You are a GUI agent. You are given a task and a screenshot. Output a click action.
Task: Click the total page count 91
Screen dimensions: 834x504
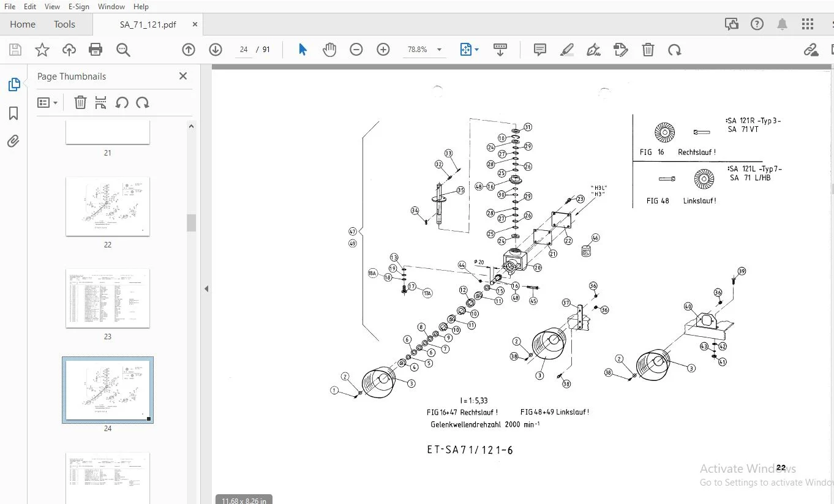(x=266, y=50)
